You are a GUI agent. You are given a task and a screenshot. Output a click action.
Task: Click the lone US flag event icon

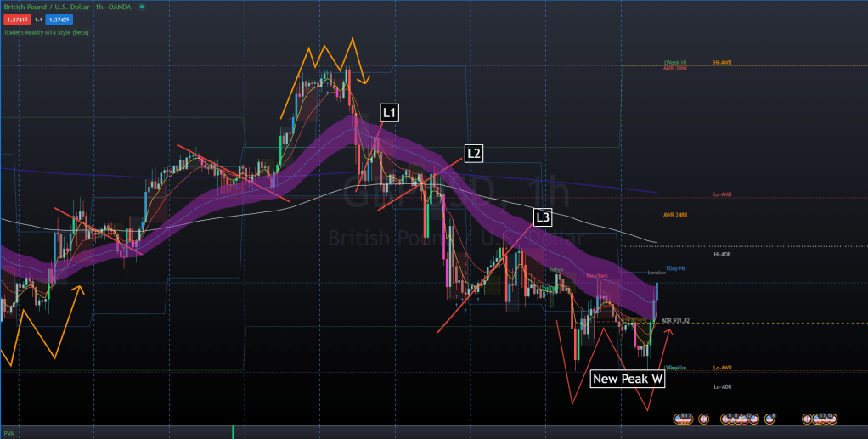click(x=769, y=419)
